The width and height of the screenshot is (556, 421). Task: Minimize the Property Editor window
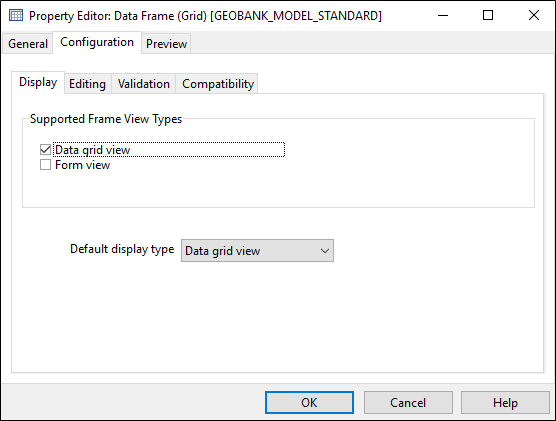443,15
